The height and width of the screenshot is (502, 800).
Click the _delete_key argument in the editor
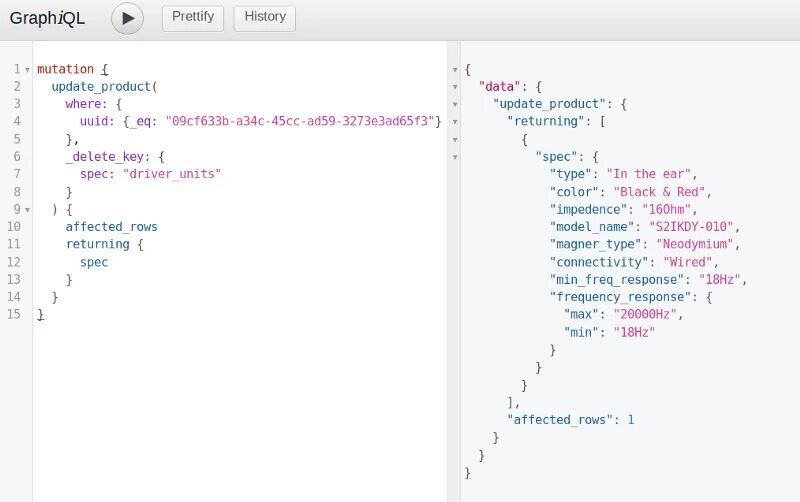pos(105,157)
